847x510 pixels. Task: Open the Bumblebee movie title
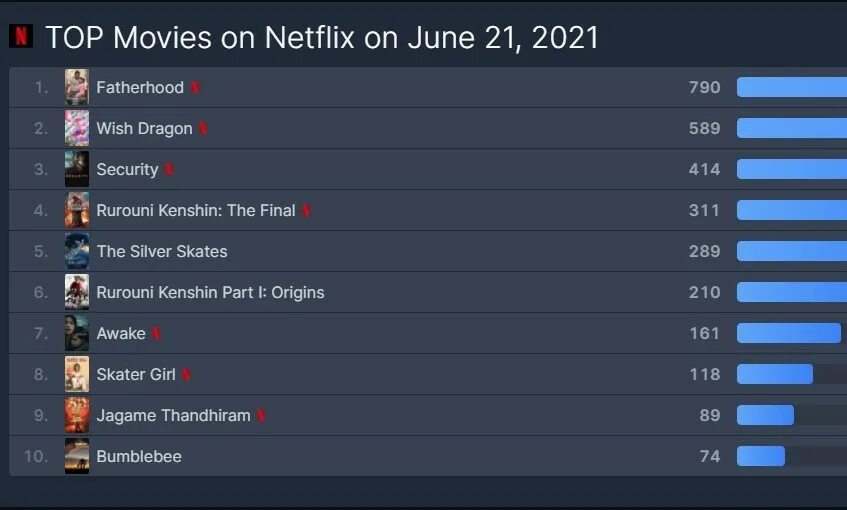[x=139, y=457]
